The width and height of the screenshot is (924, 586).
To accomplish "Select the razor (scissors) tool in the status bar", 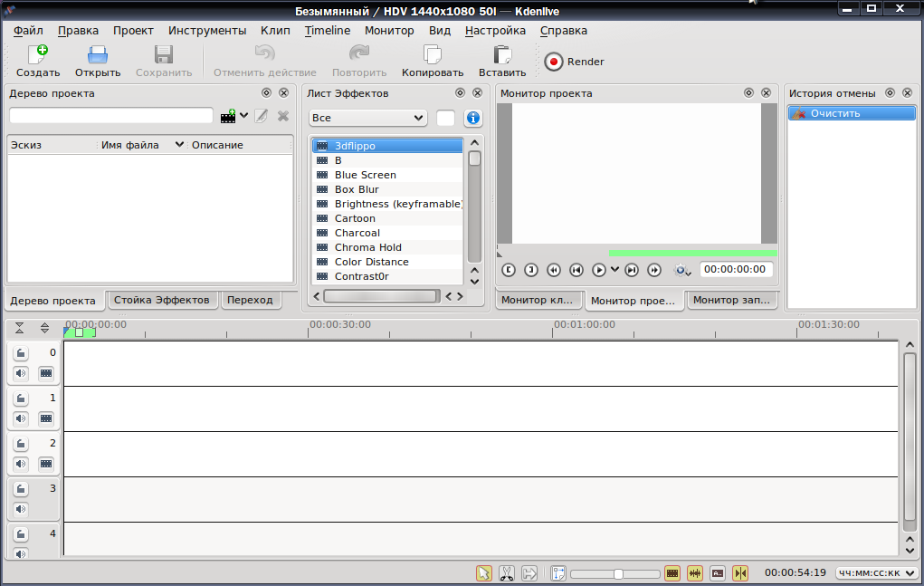I will (506, 573).
